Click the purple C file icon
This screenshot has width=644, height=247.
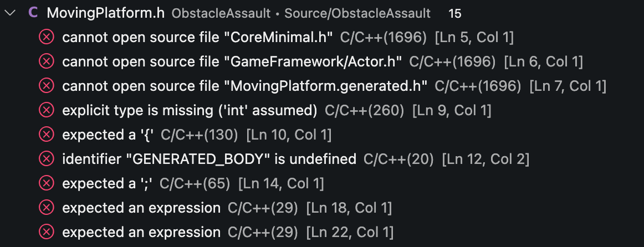coord(33,13)
